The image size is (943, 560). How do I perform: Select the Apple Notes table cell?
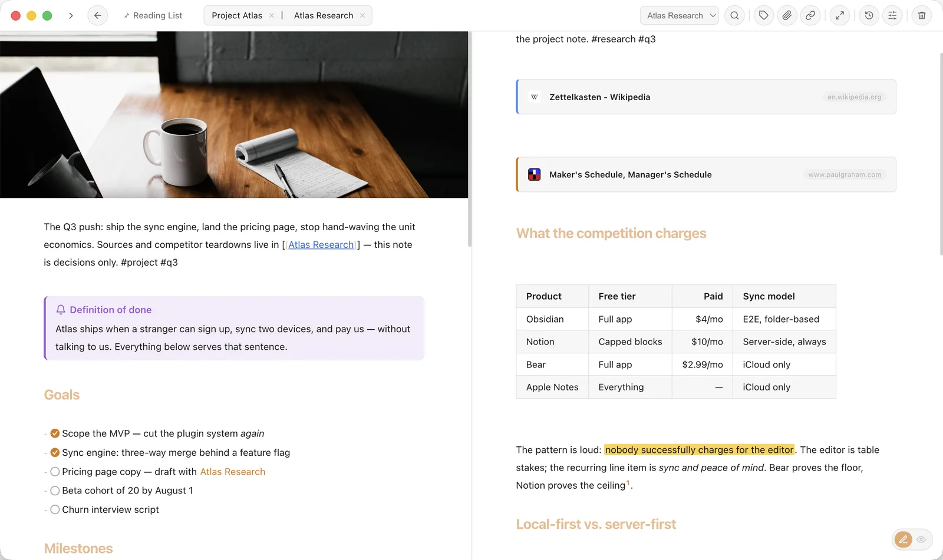[552, 387]
